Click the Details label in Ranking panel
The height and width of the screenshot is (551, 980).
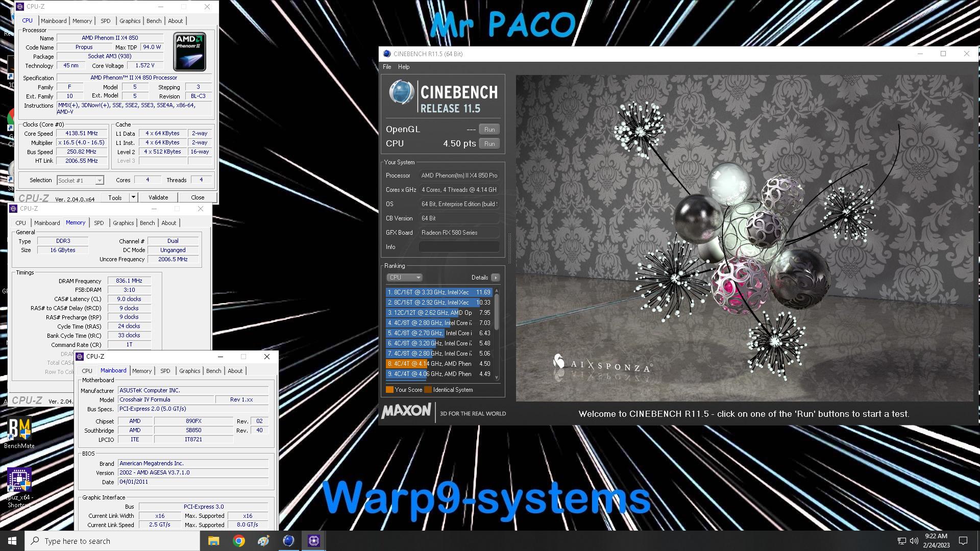pos(480,278)
